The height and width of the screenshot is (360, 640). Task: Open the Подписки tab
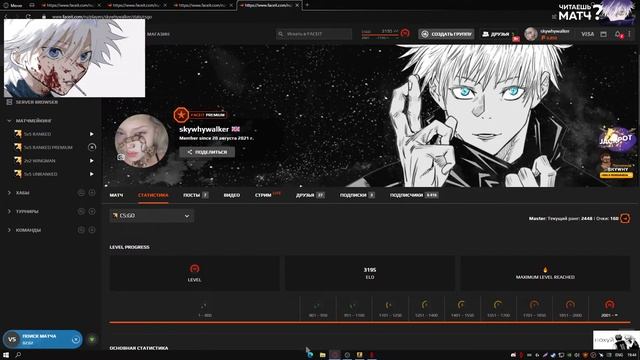point(357,195)
